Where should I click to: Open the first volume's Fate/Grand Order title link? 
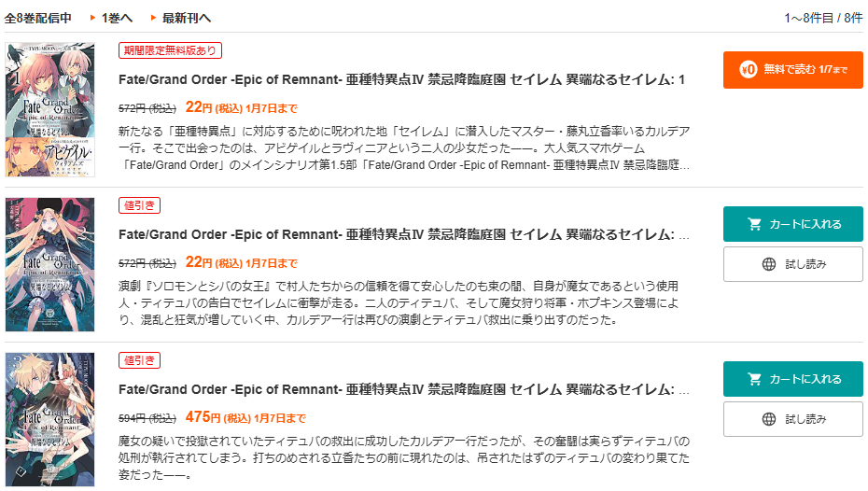[x=401, y=79]
